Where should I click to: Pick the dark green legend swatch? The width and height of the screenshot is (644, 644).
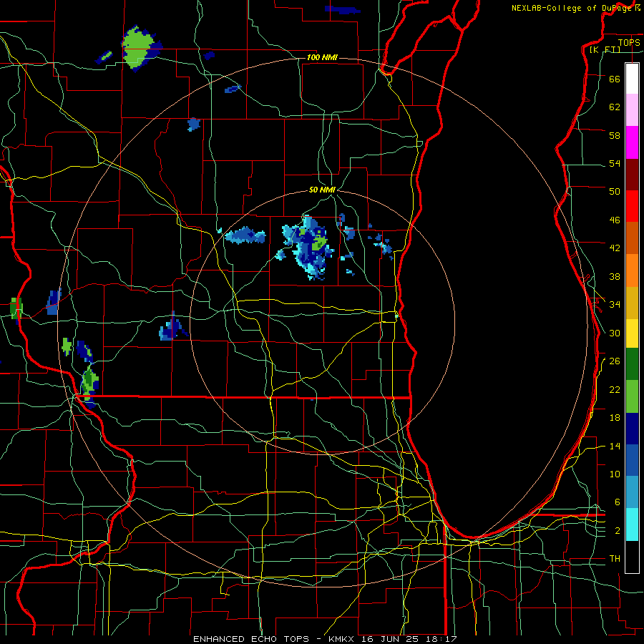[x=632, y=364]
